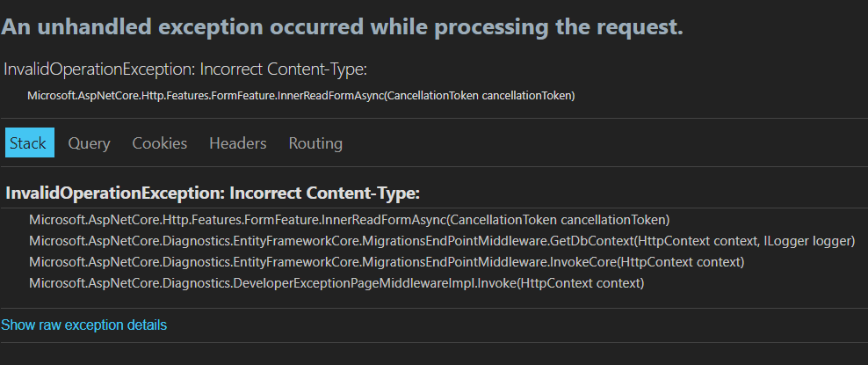Expand the InnerReadFormAsync frame in stack list
Viewport: 868px width, 365px height.
[x=350, y=220]
